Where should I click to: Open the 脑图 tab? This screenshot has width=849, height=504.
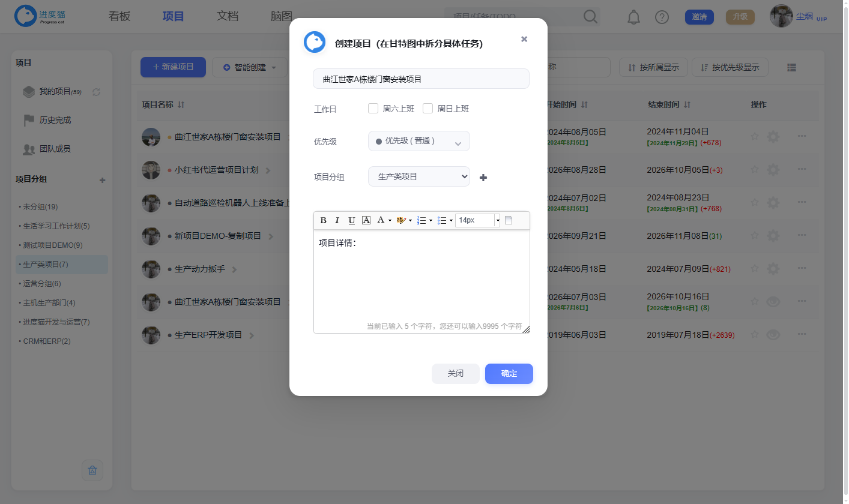[282, 17]
